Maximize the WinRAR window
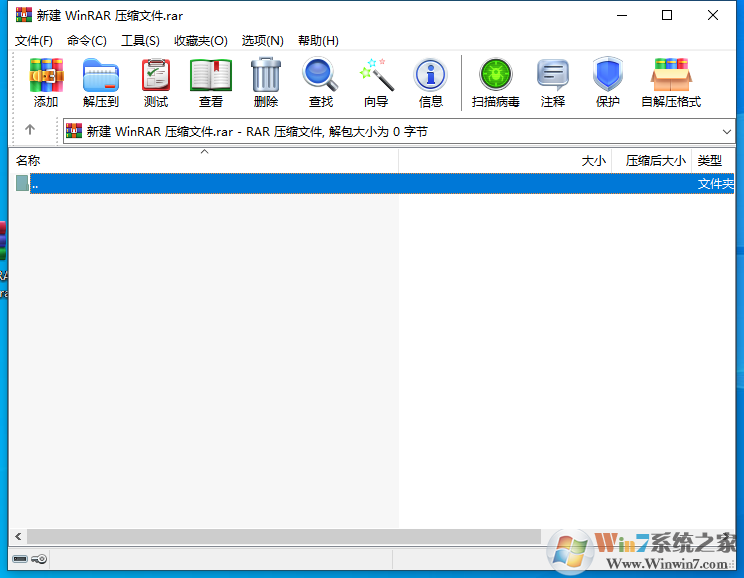The image size is (744, 578). (x=667, y=15)
